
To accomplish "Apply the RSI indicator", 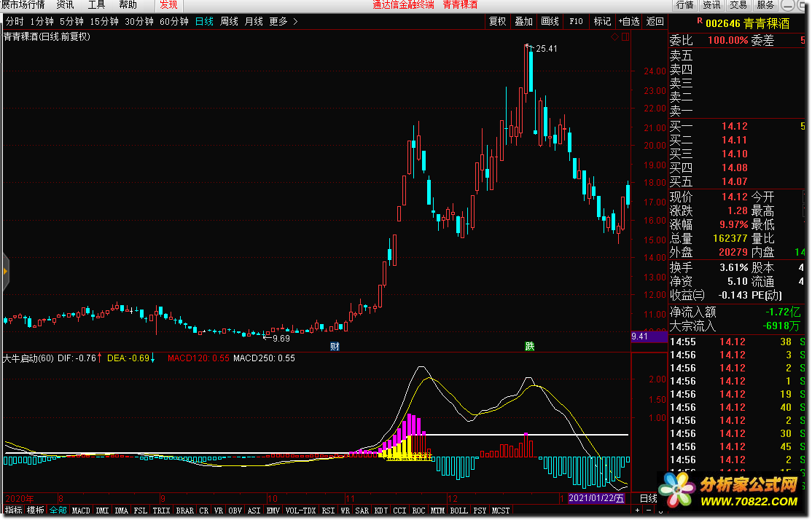I will (x=328, y=511).
